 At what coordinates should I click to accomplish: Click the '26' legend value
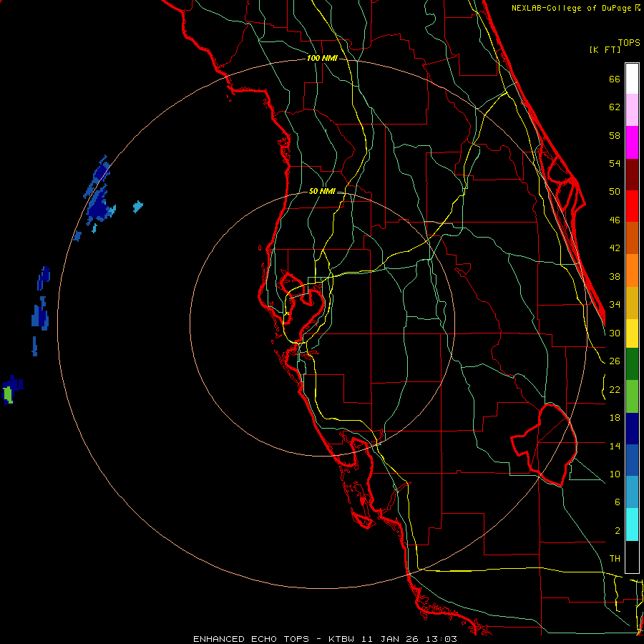(615, 361)
